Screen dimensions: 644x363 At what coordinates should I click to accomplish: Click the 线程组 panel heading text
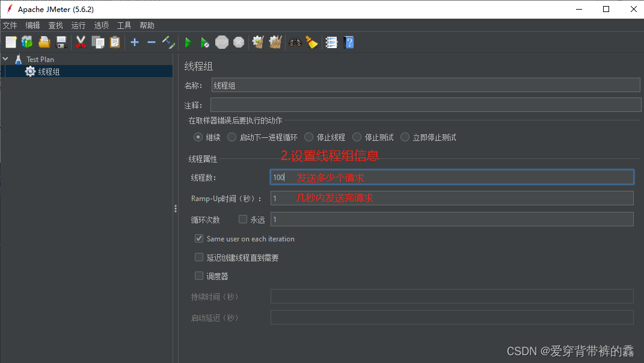pos(198,66)
